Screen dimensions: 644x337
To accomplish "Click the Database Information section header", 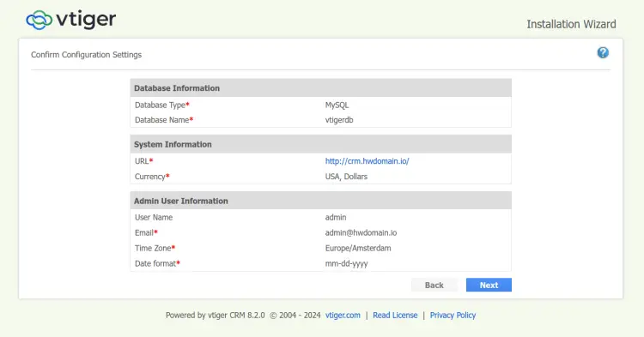I will (321, 88).
